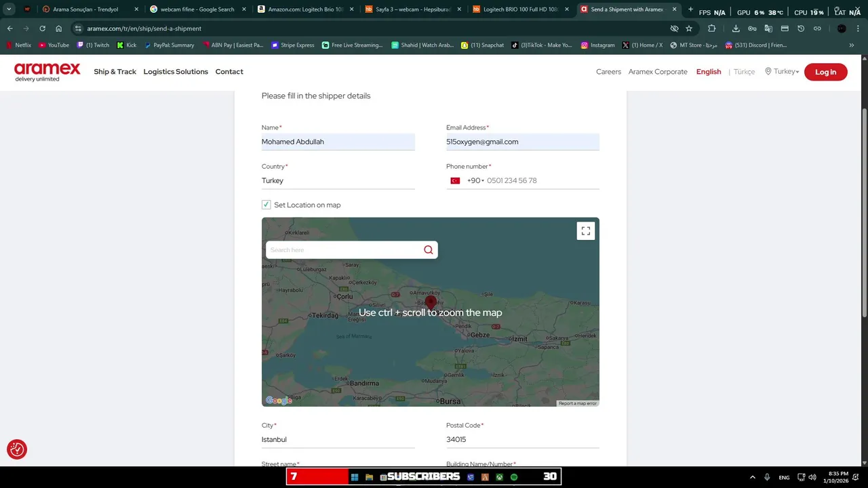Click the aramex logo
868x488 pixels.
[x=47, y=72]
